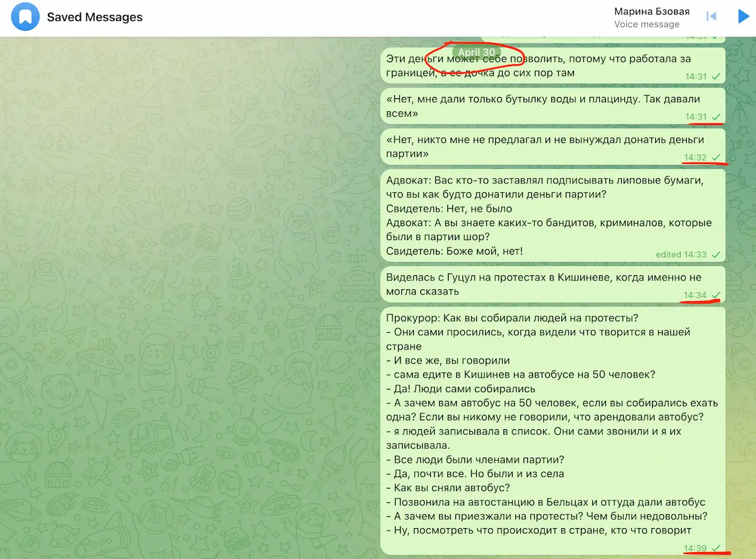756x559 pixels.
Task: Skip to previous voice message
Action: (x=712, y=16)
